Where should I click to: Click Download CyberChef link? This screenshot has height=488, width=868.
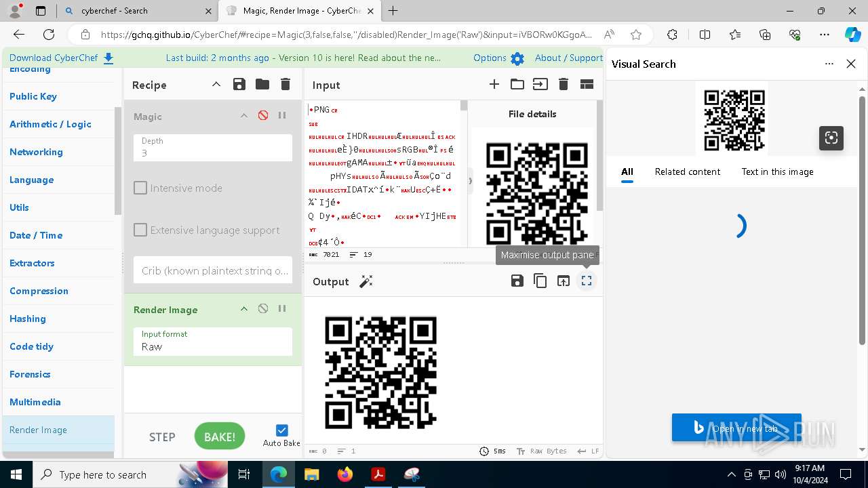[62, 58]
